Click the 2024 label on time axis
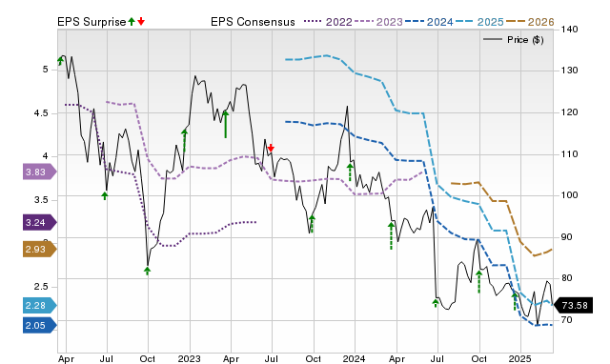This screenshot has width=610, height=364. point(354,358)
